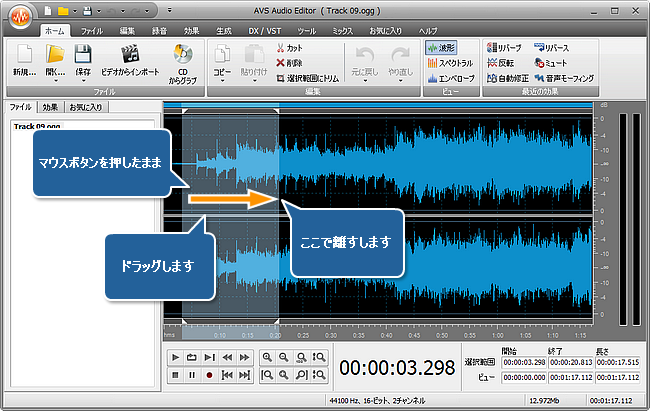The image size is (650, 411).
Task: Click the CD grab icon
Action: click(x=182, y=56)
